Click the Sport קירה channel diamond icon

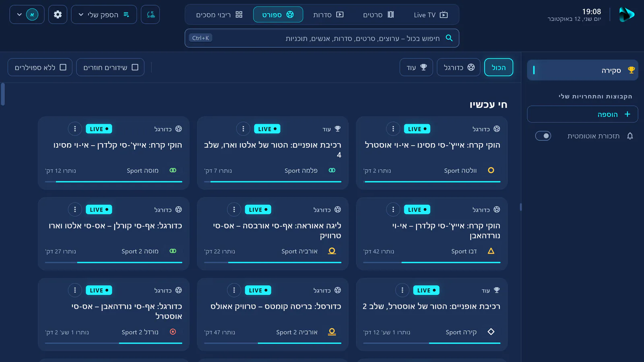coord(491,332)
